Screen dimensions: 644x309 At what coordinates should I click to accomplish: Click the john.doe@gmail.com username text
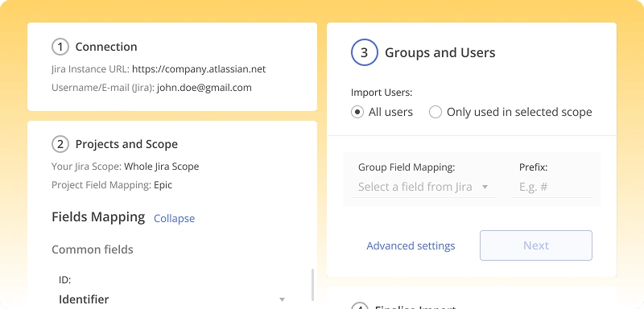coord(204,88)
